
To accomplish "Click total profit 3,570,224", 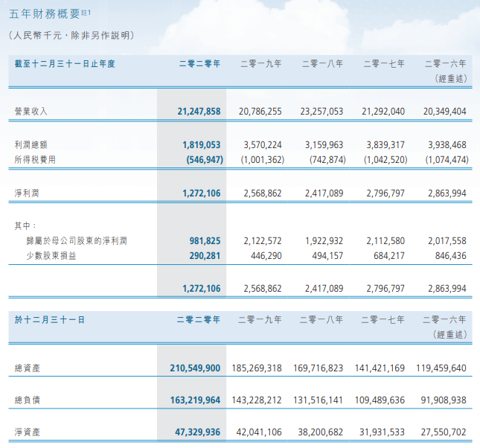I will click(263, 144).
